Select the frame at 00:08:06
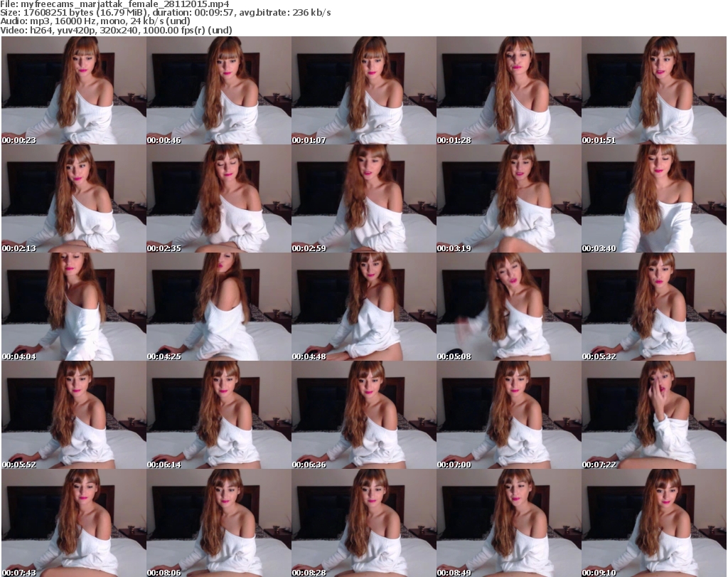Screen dimensions: 728x577 click(x=219, y=523)
